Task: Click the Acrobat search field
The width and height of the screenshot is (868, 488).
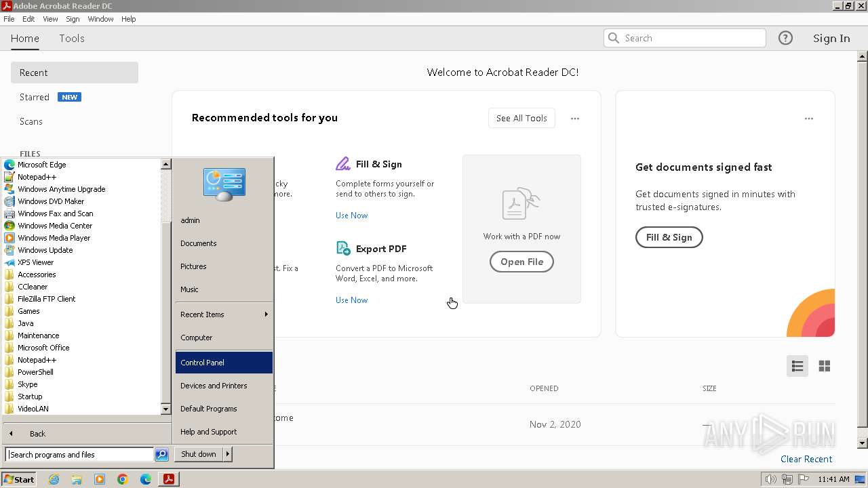Action: (685, 38)
